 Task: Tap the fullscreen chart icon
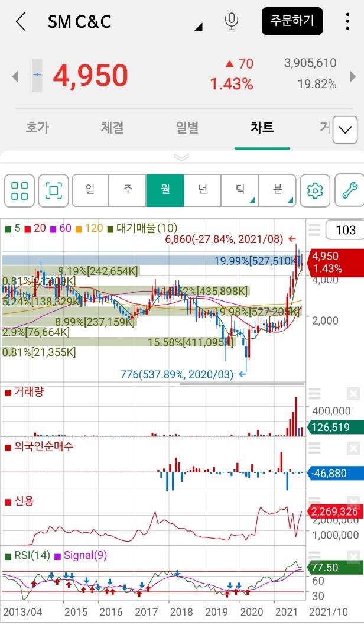coord(53,190)
